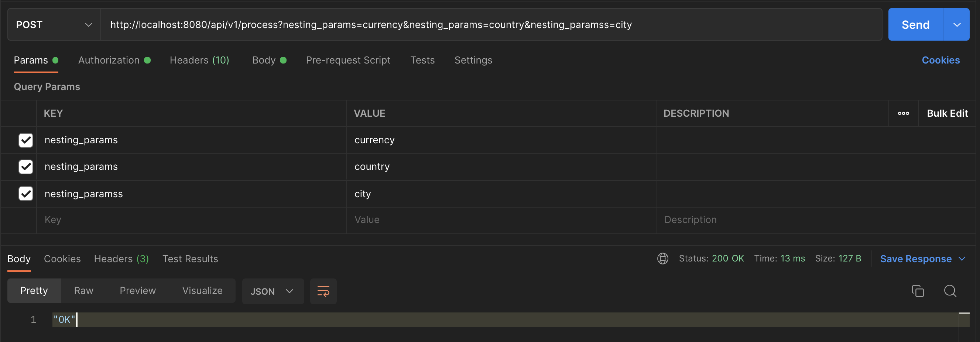Image resolution: width=980 pixels, height=342 pixels.
Task: Click the Status 200 OK indicator
Action: [711, 259]
